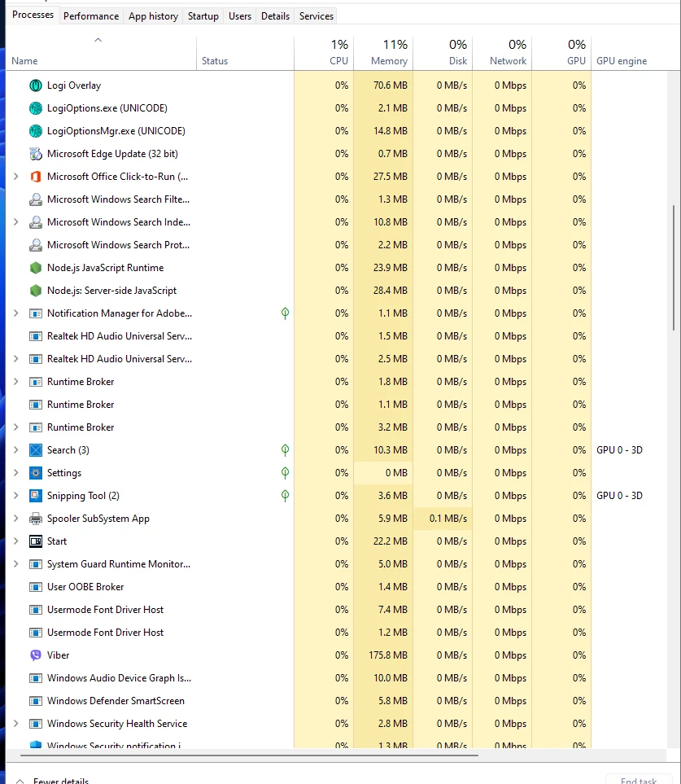681x784 pixels.
Task: Select the Processes tab
Action: tap(33, 15)
